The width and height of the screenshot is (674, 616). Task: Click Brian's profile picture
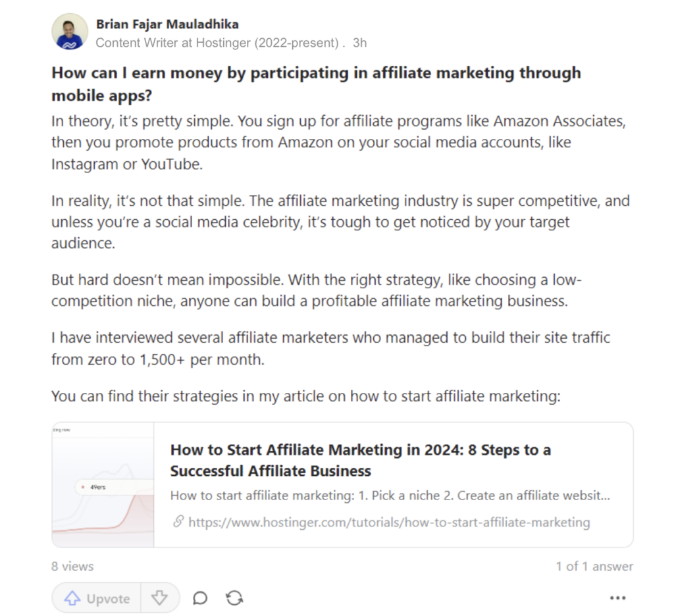tap(68, 31)
